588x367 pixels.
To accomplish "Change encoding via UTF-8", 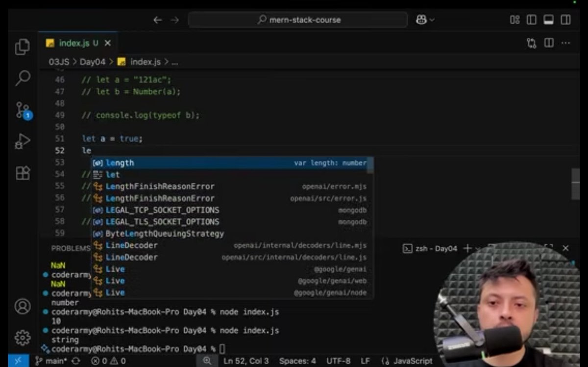I will pos(338,361).
